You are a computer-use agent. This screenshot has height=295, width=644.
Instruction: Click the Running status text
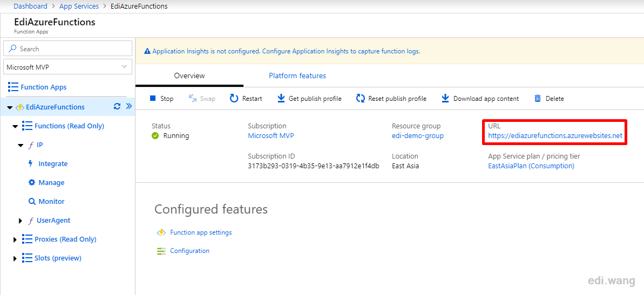[x=176, y=136]
